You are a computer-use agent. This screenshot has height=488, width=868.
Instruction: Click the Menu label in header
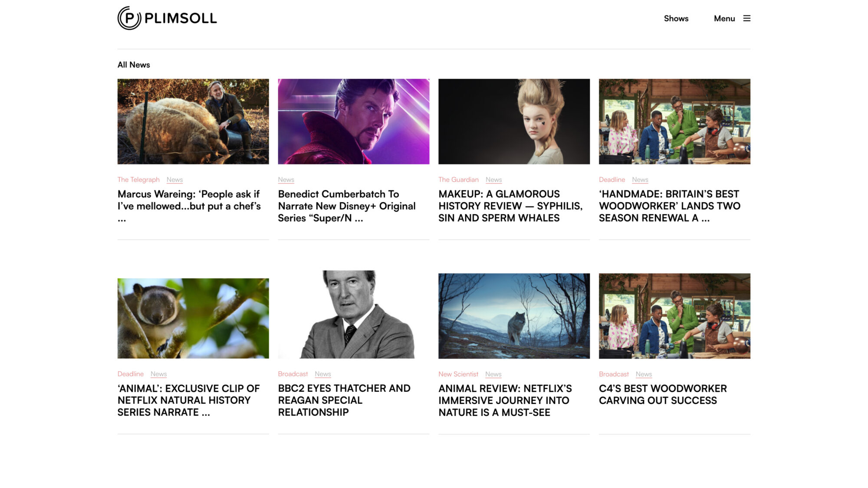pos(724,18)
